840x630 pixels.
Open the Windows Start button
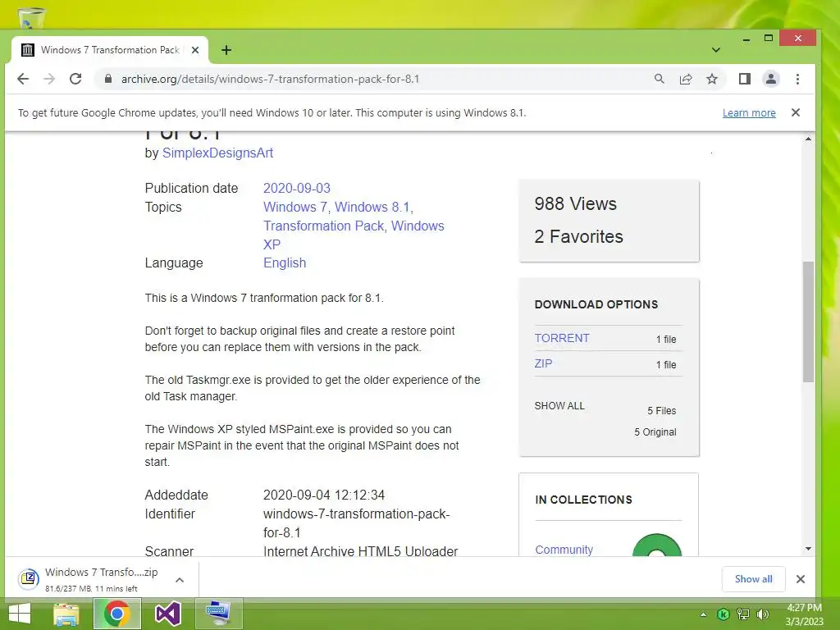point(20,614)
